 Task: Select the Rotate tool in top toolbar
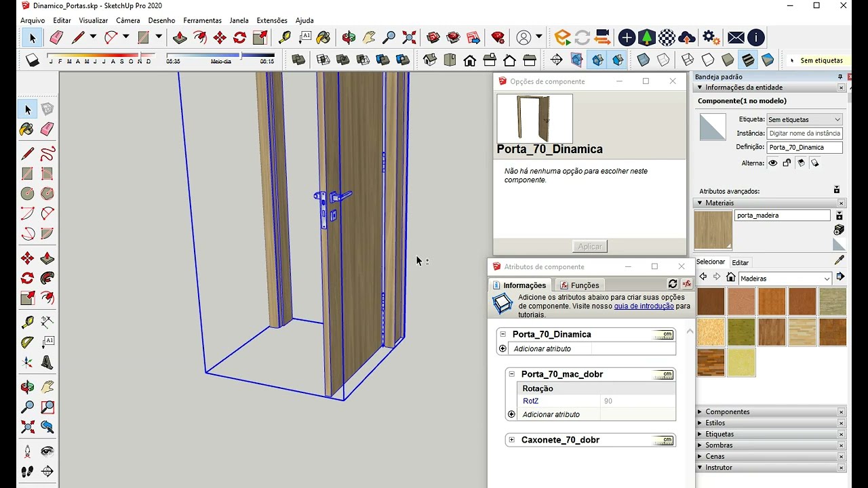[x=240, y=37]
